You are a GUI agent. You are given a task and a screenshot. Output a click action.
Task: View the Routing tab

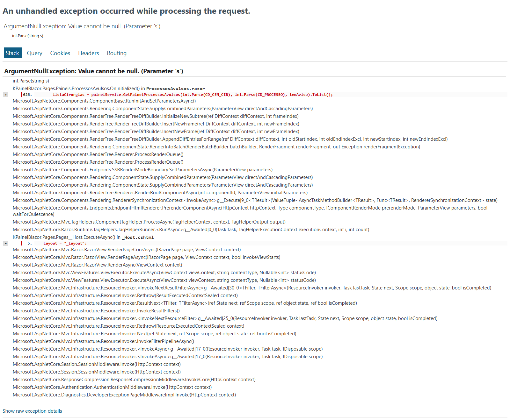[x=117, y=53]
